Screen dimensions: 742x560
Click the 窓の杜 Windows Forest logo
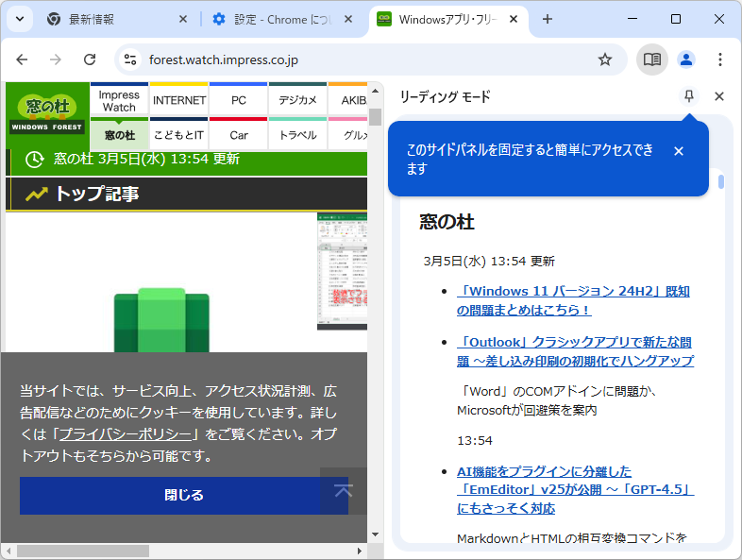coord(47,115)
